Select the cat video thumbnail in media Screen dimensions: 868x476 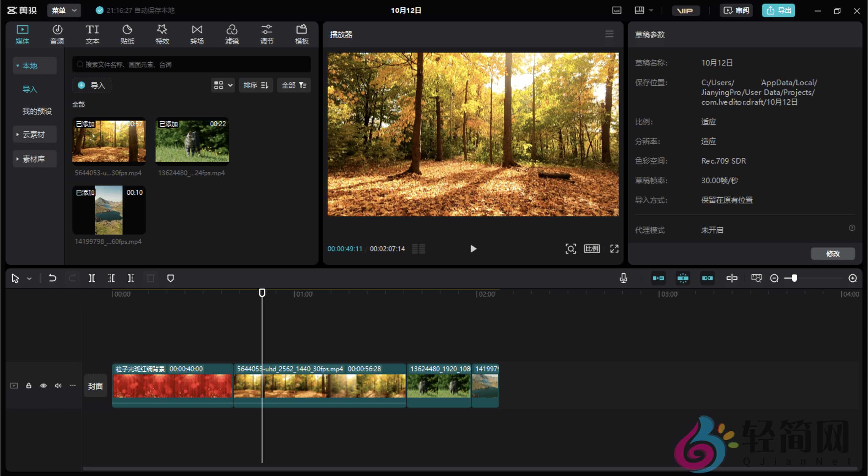(x=192, y=141)
